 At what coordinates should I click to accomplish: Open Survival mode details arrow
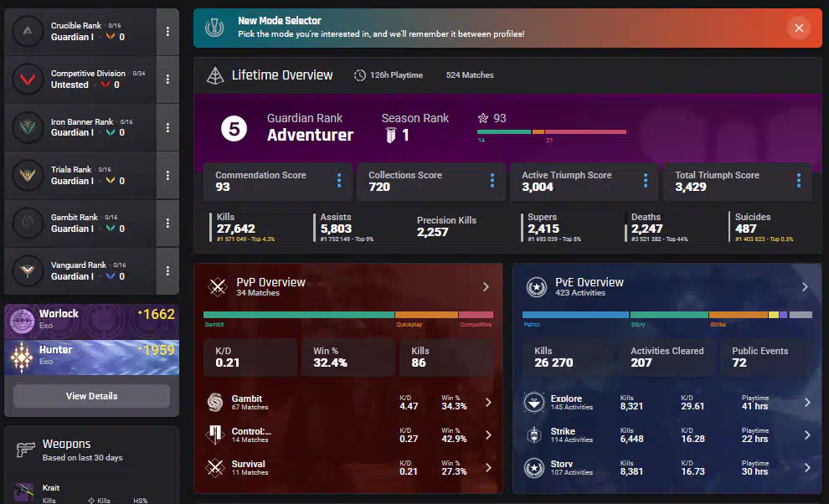pyautogui.click(x=488, y=467)
